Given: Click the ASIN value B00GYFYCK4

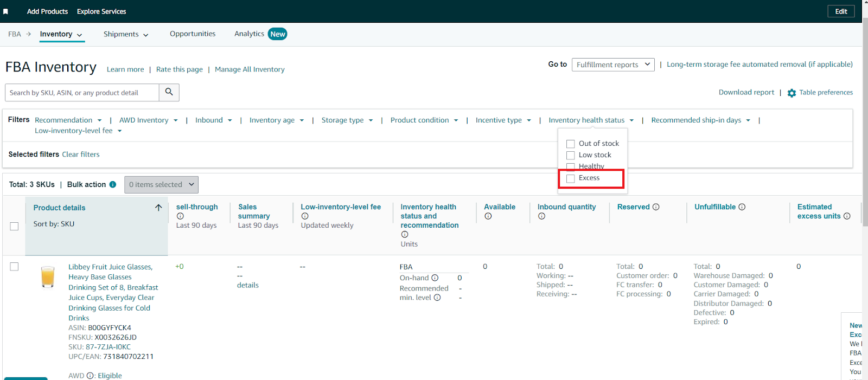Looking at the screenshot, I should coord(110,328).
